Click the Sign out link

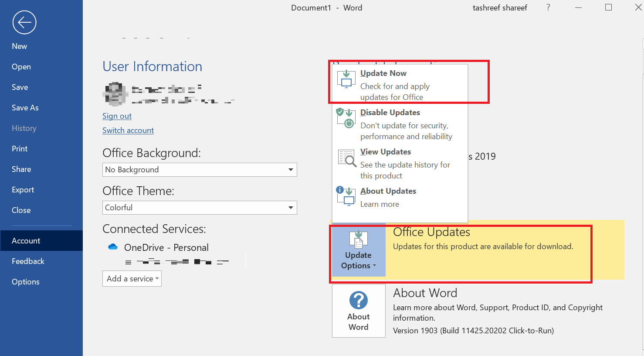(x=117, y=116)
